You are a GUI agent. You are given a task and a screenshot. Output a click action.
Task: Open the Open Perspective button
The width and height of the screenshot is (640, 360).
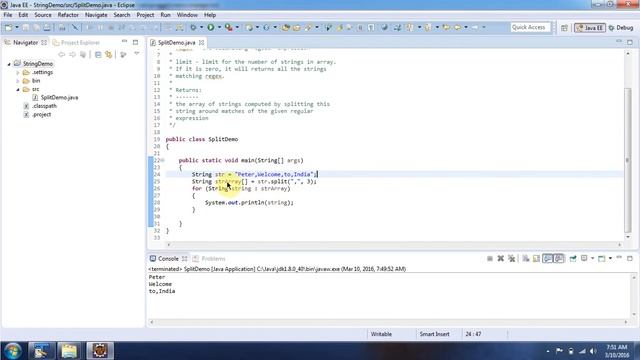[x=564, y=27]
